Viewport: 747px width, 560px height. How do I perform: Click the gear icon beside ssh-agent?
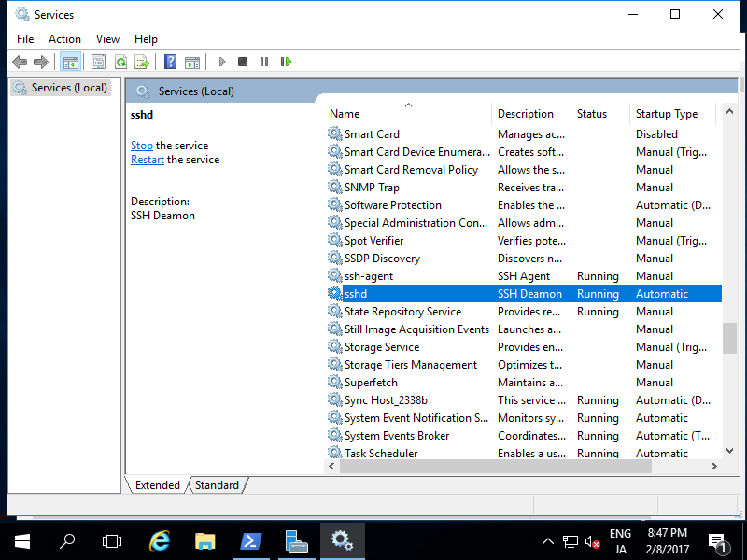pos(335,275)
